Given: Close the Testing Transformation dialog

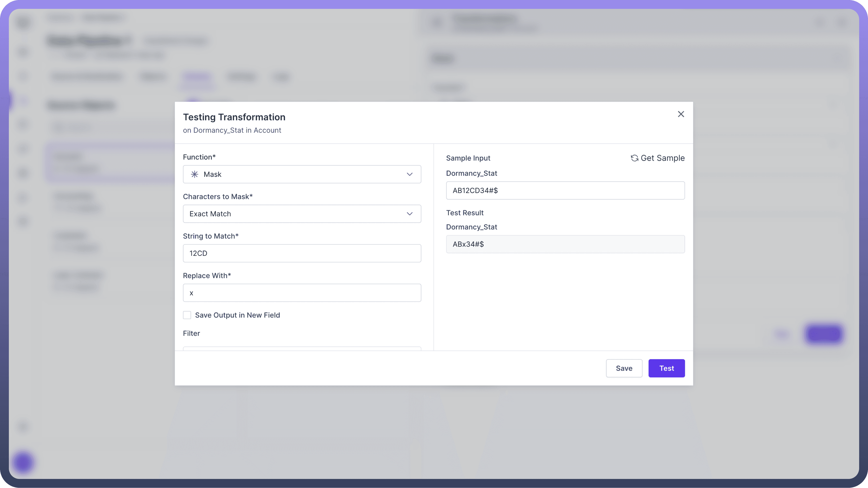Looking at the screenshot, I should (681, 114).
